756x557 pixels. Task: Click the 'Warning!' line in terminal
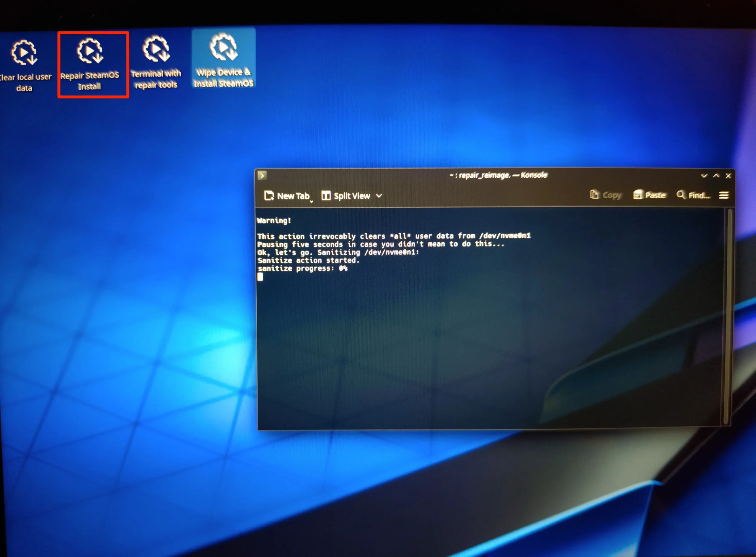[x=274, y=221]
